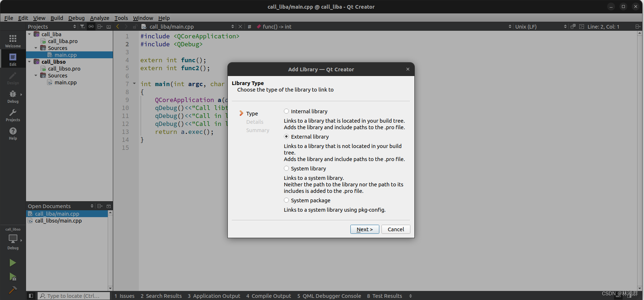This screenshot has height=300, width=644.
Task: Open the Build menu
Action: click(57, 18)
